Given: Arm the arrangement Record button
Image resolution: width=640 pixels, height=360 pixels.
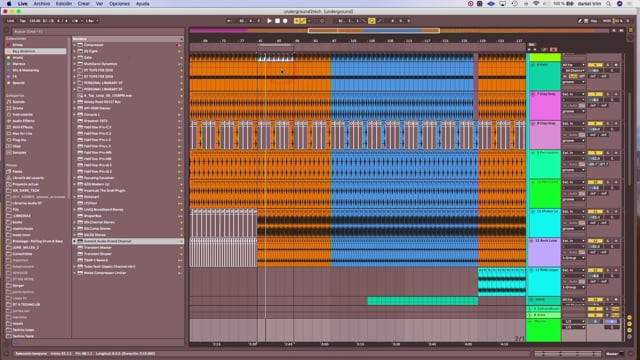Looking at the screenshot, I should point(285,21).
